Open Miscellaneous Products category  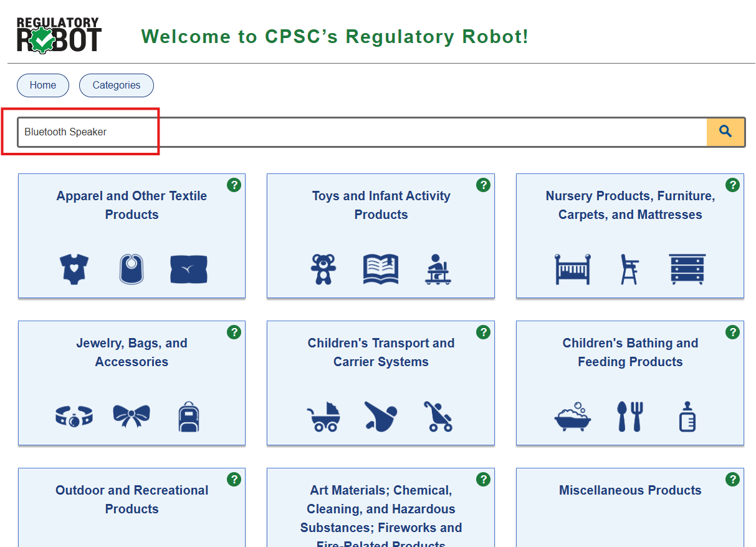pos(630,507)
